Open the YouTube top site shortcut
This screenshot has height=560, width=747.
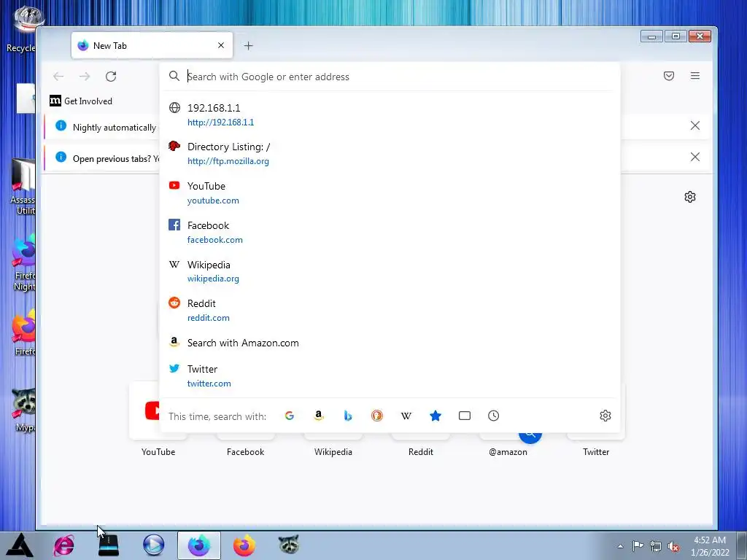click(x=158, y=419)
